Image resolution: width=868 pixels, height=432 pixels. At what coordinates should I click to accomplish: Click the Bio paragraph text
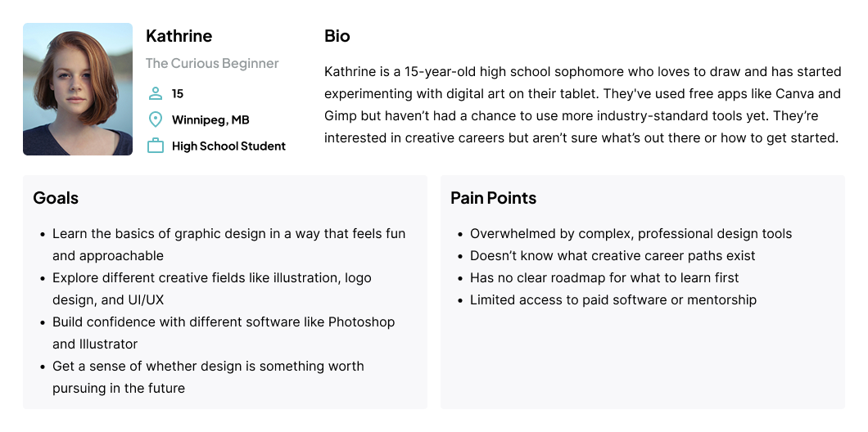[x=583, y=105]
